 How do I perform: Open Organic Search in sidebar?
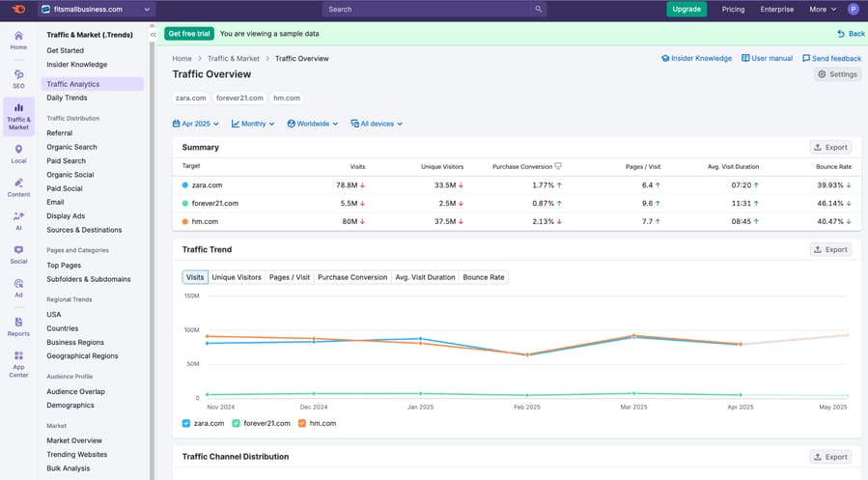tap(72, 147)
